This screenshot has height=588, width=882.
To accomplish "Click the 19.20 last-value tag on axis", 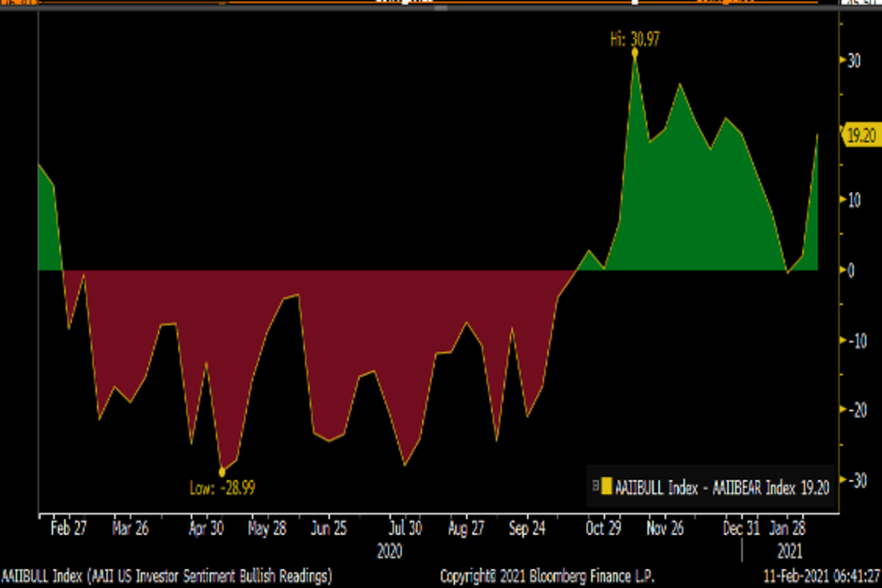I will [861, 135].
